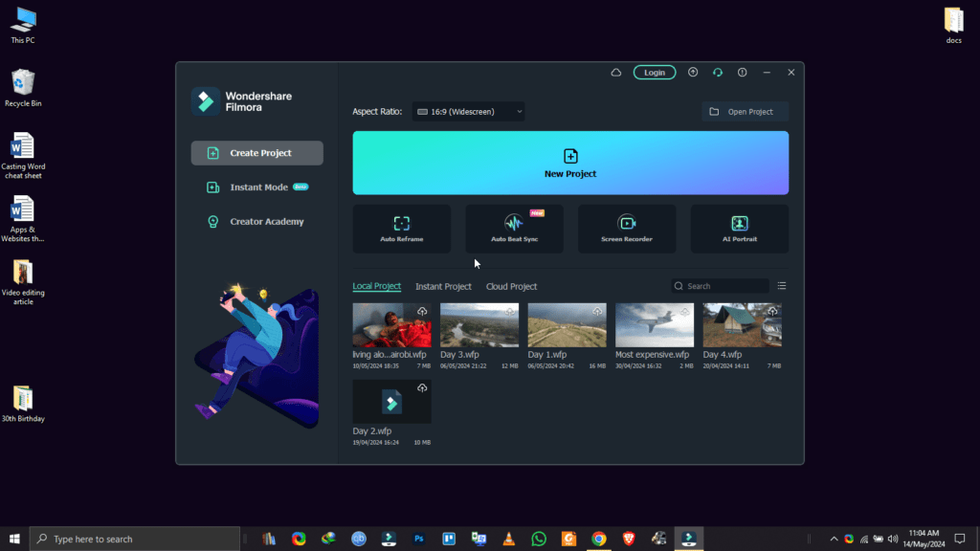Open the Day 2.wfp project thumbnail

pos(391,402)
